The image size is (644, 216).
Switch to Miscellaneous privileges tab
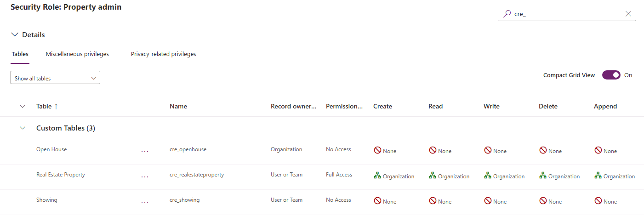coord(77,54)
